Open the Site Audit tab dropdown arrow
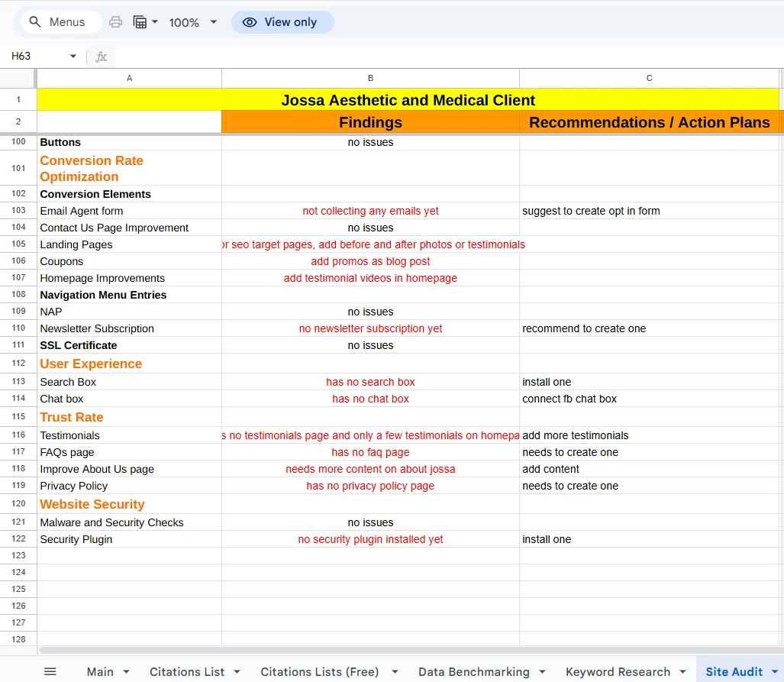The height and width of the screenshot is (682, 784). (x=775, y=671)
